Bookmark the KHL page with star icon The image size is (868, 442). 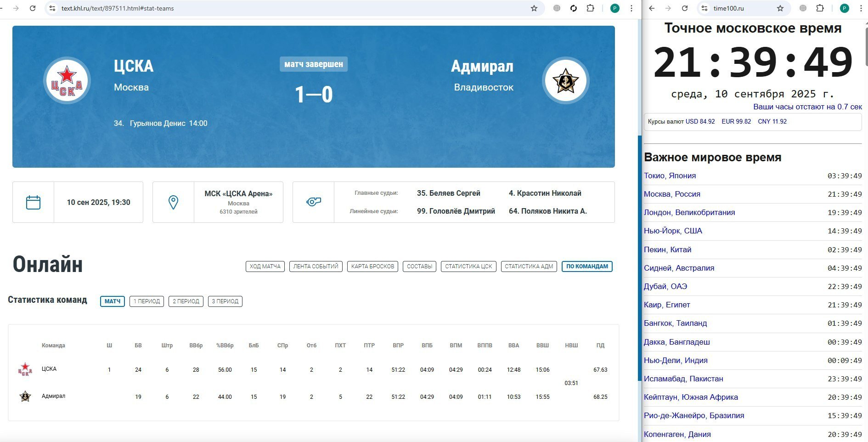point(534,8)
